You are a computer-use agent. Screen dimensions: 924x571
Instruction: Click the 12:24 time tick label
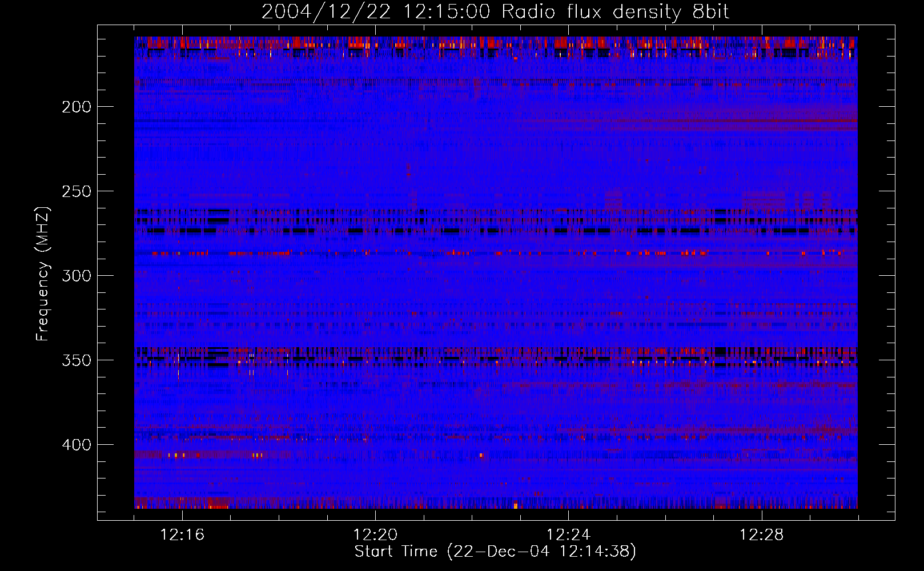coord(568,535)
